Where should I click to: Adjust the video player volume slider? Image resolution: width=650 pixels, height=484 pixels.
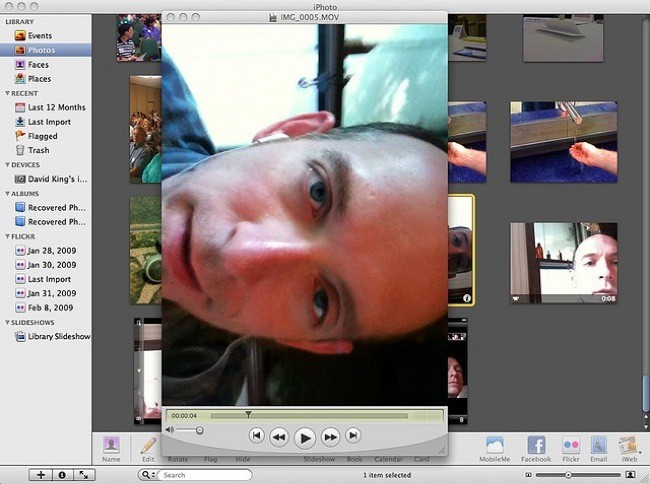[199, 430]
